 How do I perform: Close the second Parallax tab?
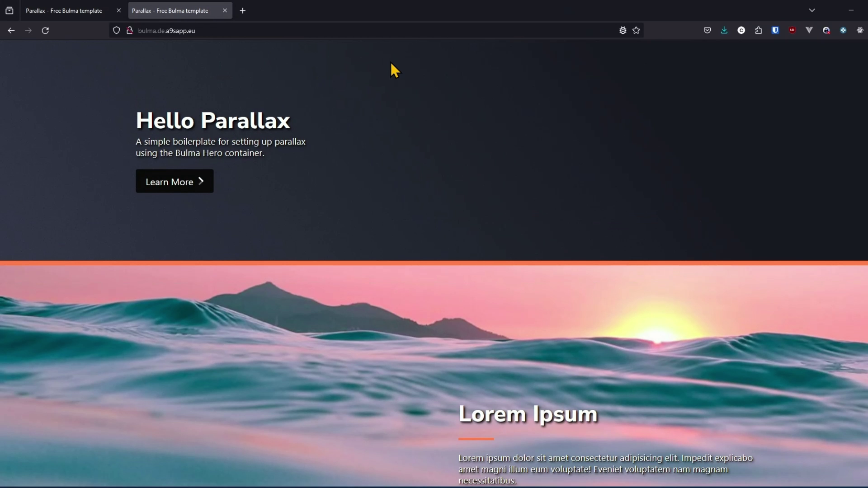click(x=225, y=10)
